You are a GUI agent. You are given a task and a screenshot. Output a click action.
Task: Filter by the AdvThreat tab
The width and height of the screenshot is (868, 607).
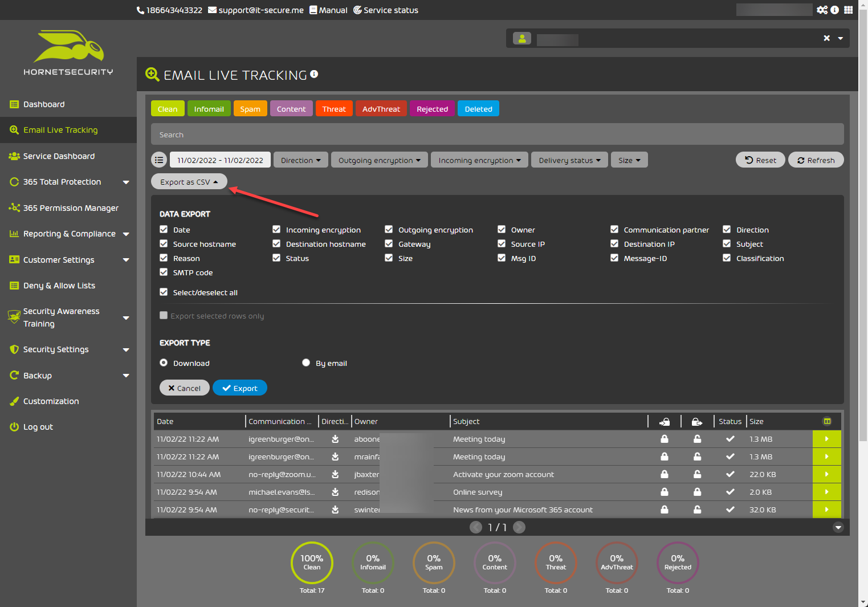pyautogui.click(x=381, y=108)
